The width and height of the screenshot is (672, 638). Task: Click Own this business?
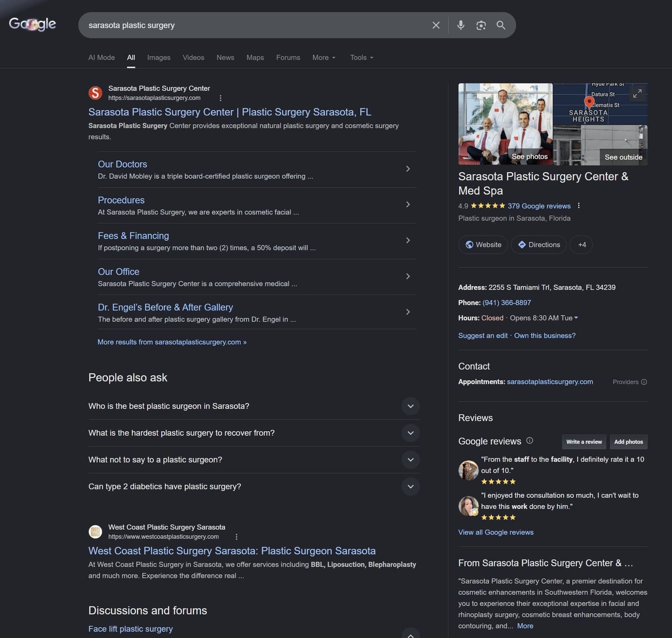pos(545,335)
